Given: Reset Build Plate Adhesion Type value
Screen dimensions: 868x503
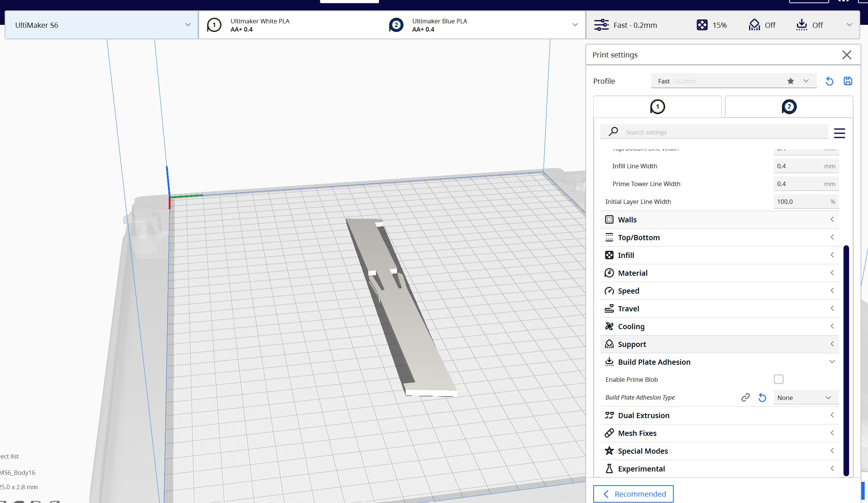Looking at the screenshot, I should click(x=762, y=397).
